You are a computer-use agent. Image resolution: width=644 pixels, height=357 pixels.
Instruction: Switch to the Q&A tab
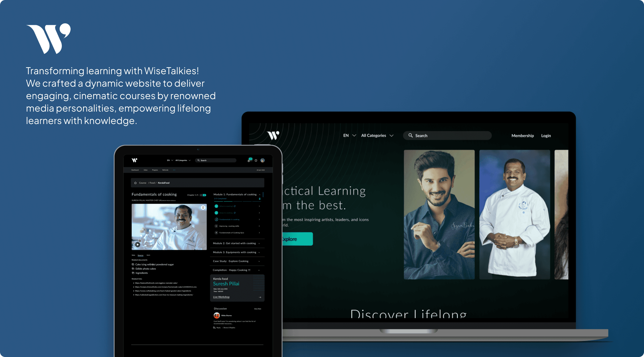click(148, 255)
